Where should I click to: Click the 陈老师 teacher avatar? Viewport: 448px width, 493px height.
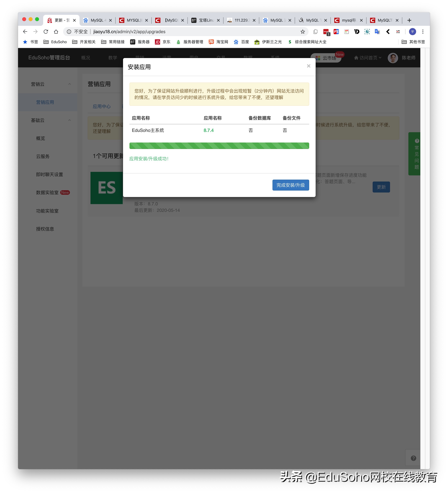[x=393, y=58]
